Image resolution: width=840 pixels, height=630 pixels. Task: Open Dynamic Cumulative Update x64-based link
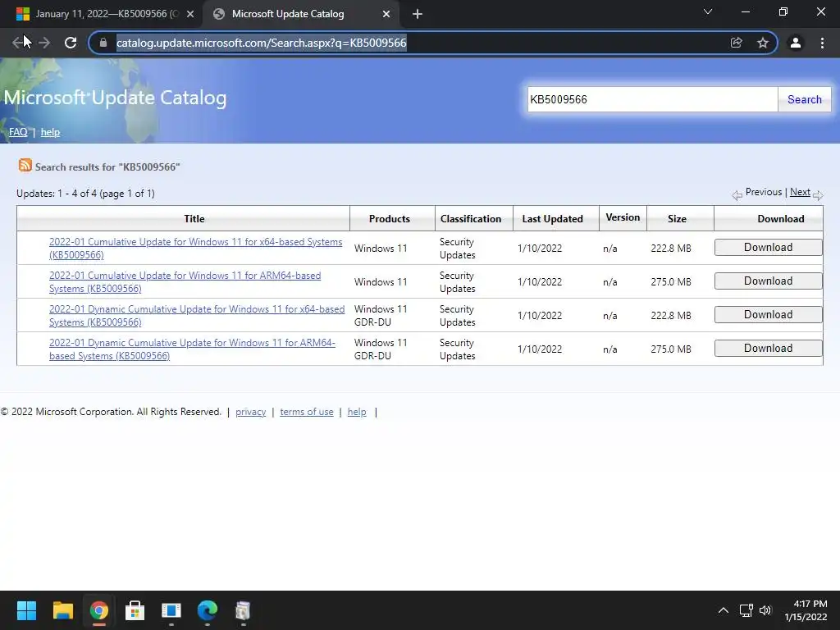[197, 316]
